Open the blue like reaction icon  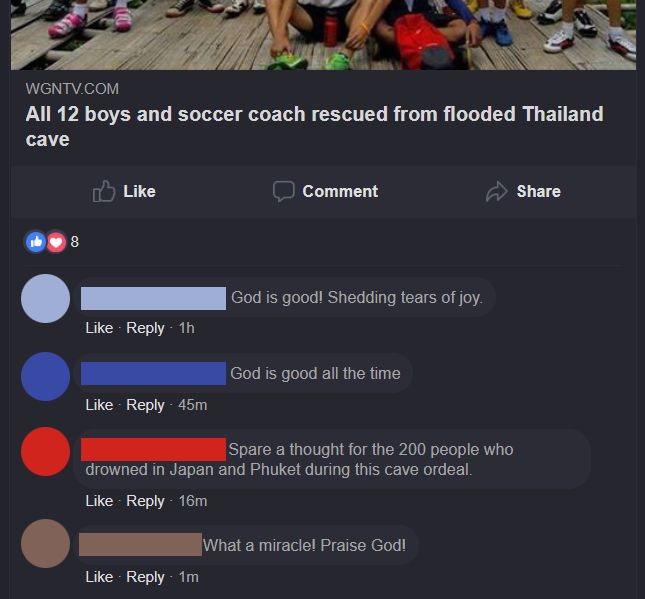pos(36,241)
